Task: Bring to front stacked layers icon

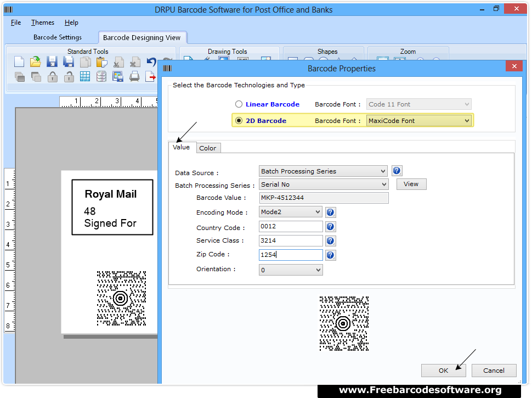Action: click(x=20, y=77)
